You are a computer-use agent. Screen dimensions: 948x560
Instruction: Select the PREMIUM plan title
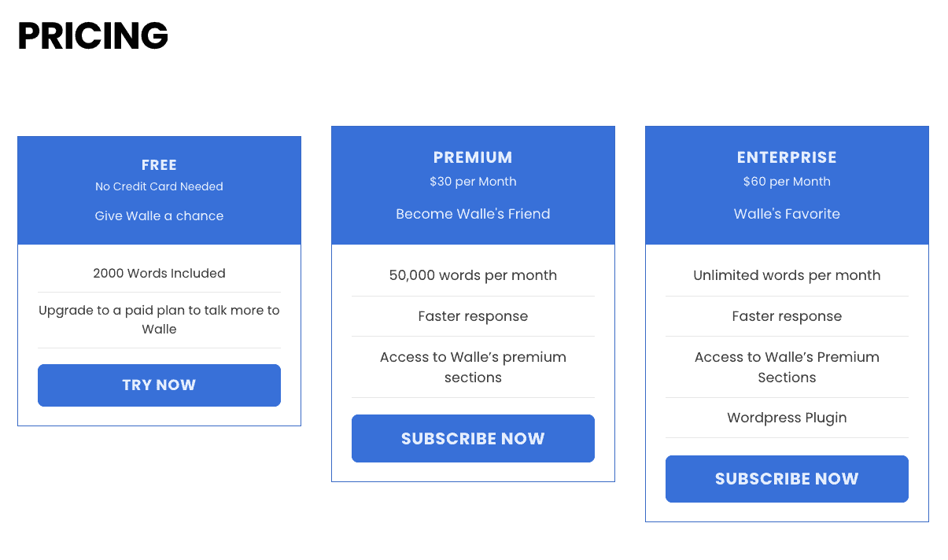(473, 157)
